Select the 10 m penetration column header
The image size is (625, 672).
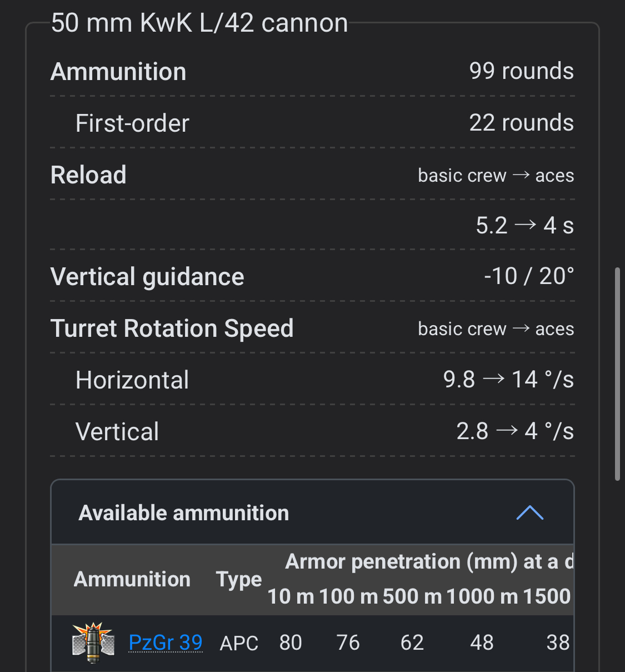[x=290, y=596]
